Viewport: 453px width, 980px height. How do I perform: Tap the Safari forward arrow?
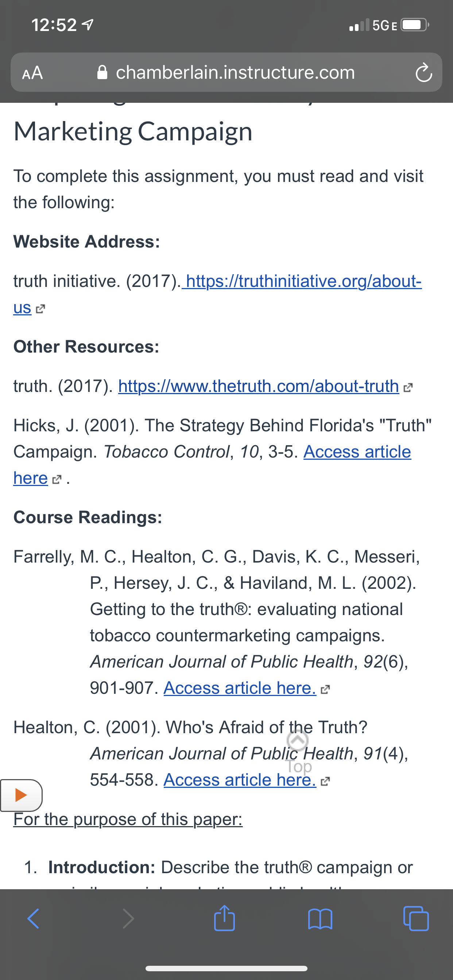(x=129, y=919)
